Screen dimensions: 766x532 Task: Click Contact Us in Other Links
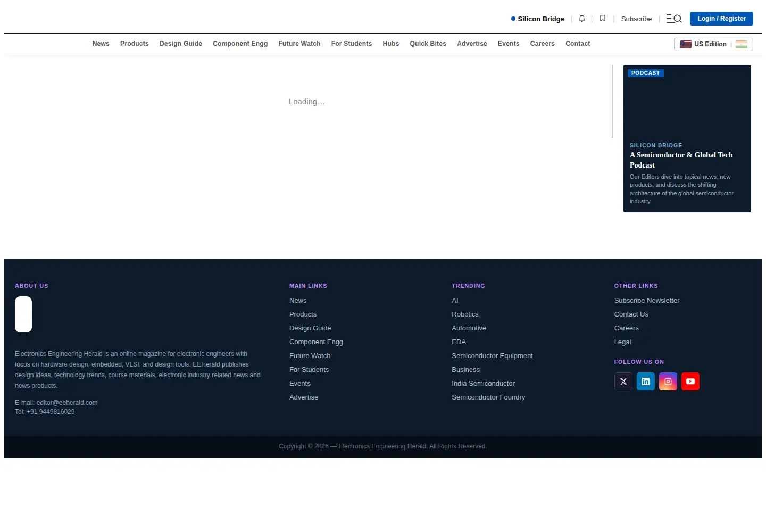631,314
